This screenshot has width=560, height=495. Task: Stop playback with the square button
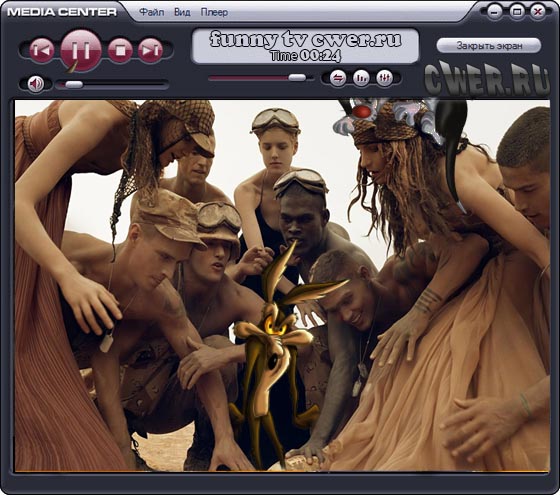(x=120, y=50)
